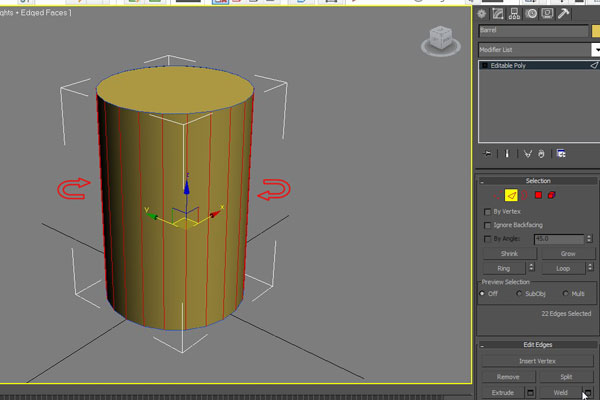Click the Insert Vertex button
Screen dimensions: 600x400
point(538,361)
